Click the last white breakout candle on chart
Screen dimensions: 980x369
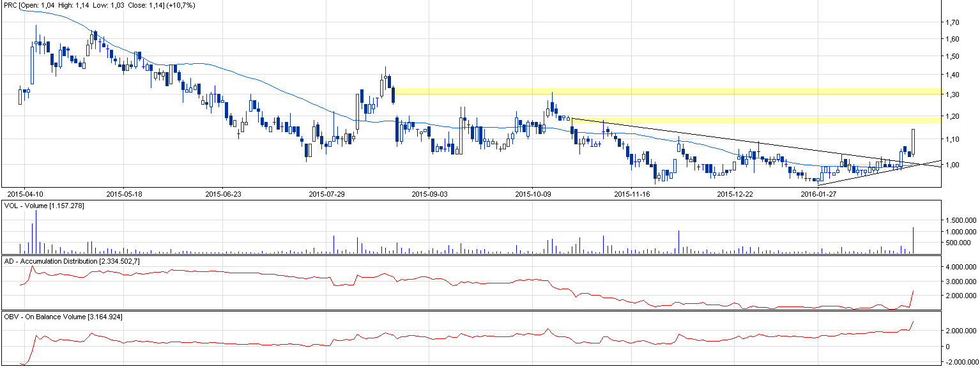(914, 142)
